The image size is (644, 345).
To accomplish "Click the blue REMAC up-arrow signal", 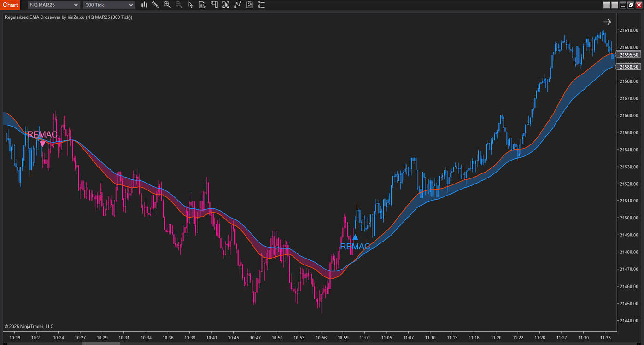I will (355, 237).
